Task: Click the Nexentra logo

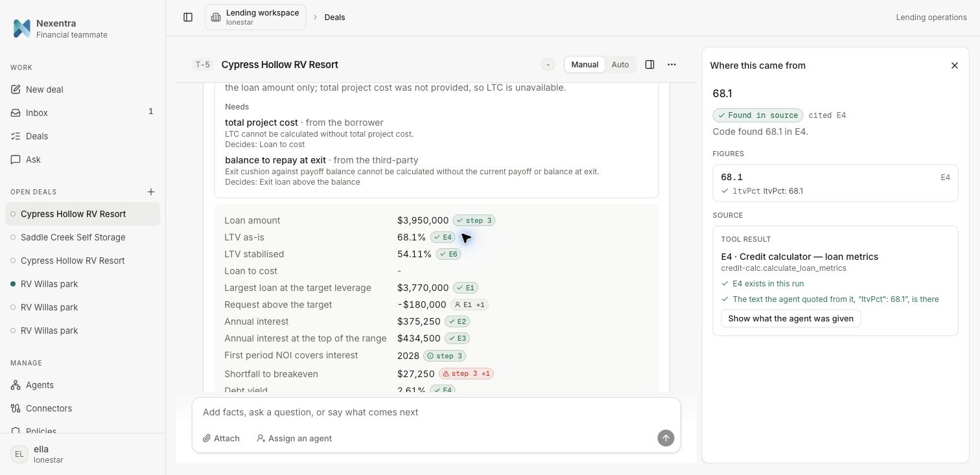Action: (x=22, y=29)
